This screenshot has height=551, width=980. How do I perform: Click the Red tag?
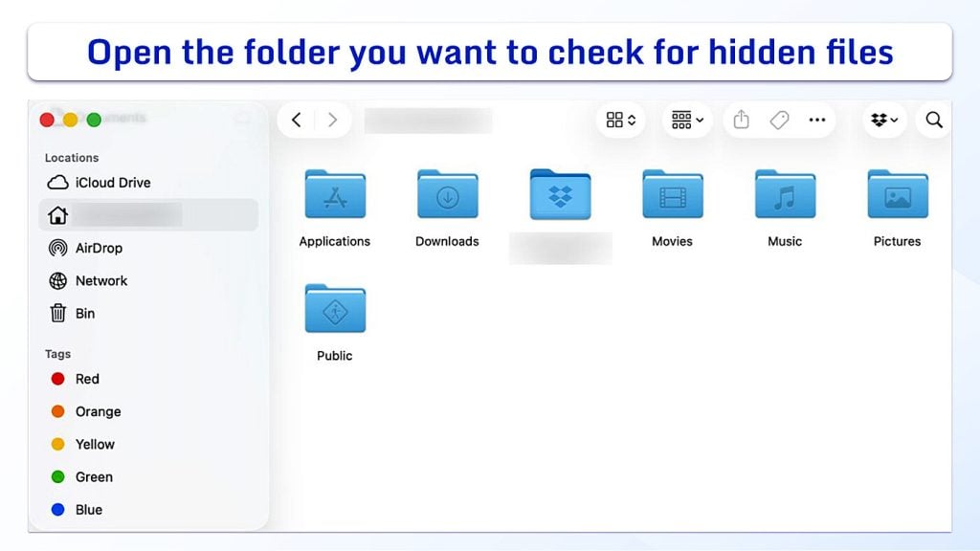click(148, 379)
